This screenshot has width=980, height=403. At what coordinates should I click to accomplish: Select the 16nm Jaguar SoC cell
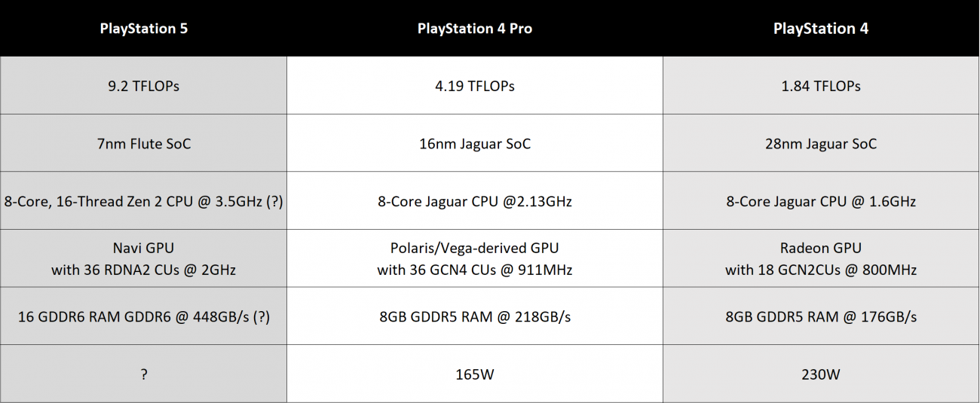click(x=475, y=143)
